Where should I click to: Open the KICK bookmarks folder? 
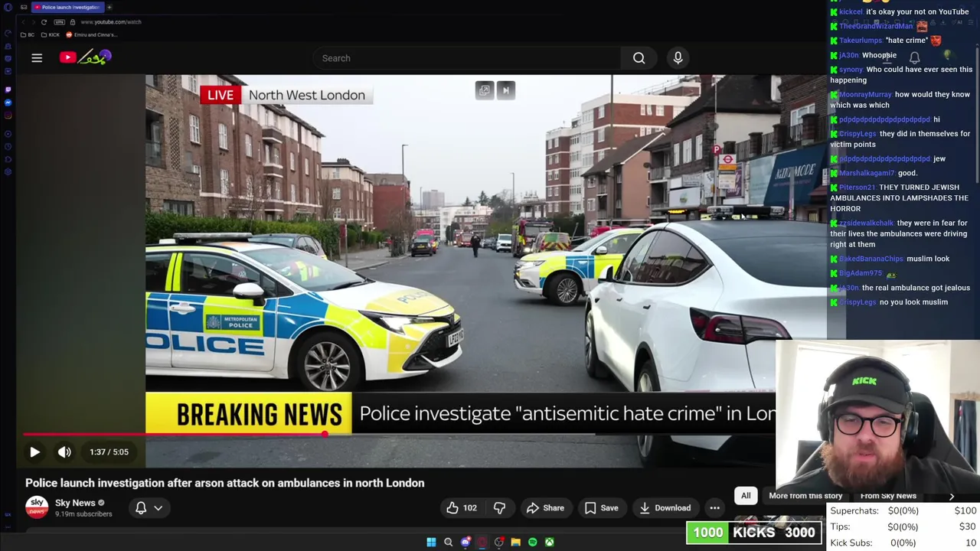[x=50, y=35]
